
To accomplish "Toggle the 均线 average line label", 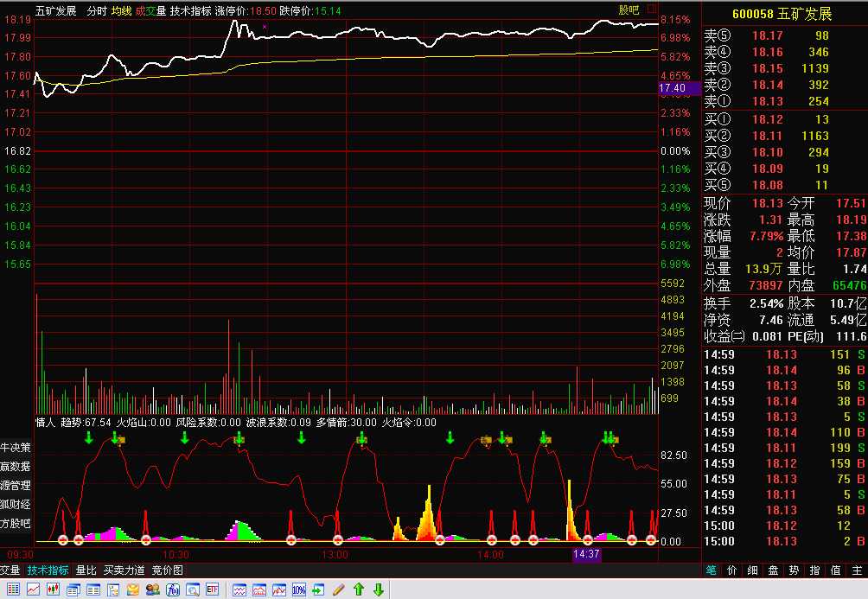I will tap(121, 11).
